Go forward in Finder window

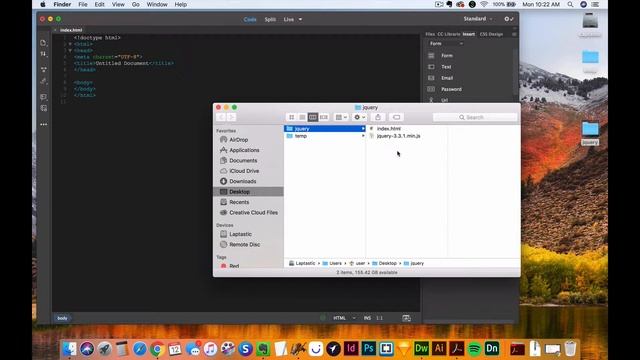coord(231,117)
